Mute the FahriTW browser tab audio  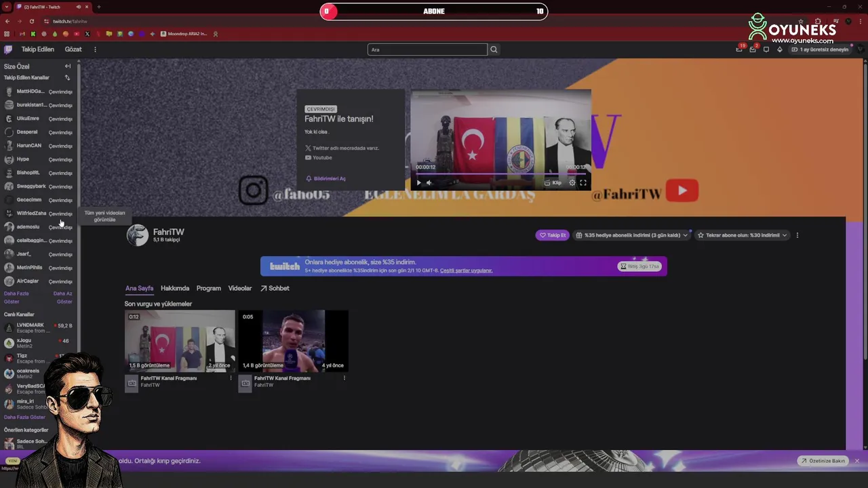(79, 7)
